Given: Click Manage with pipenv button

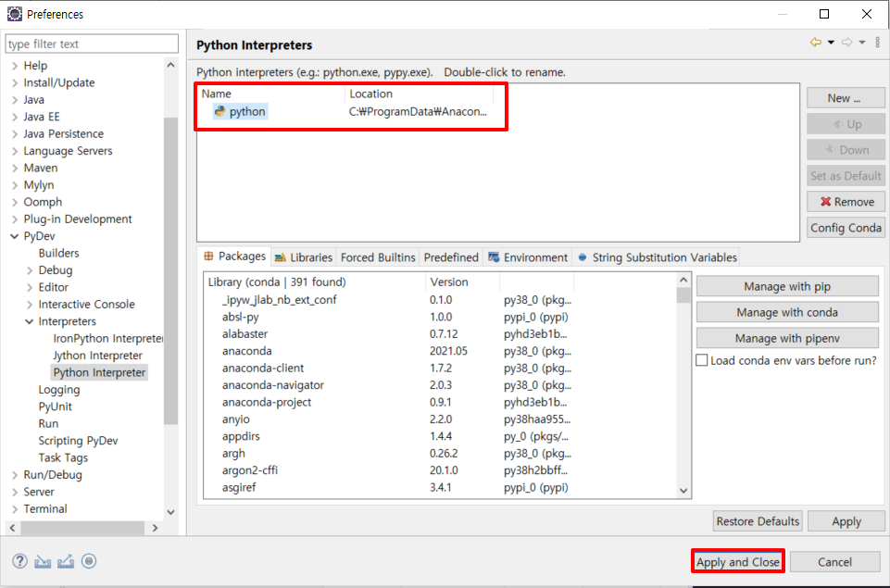Looking at the screenshot, I should 787,338.
